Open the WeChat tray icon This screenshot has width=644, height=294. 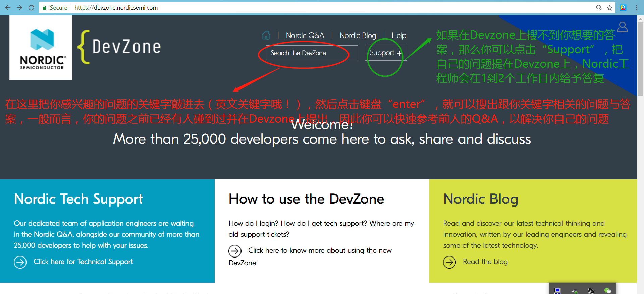(607, 291)
